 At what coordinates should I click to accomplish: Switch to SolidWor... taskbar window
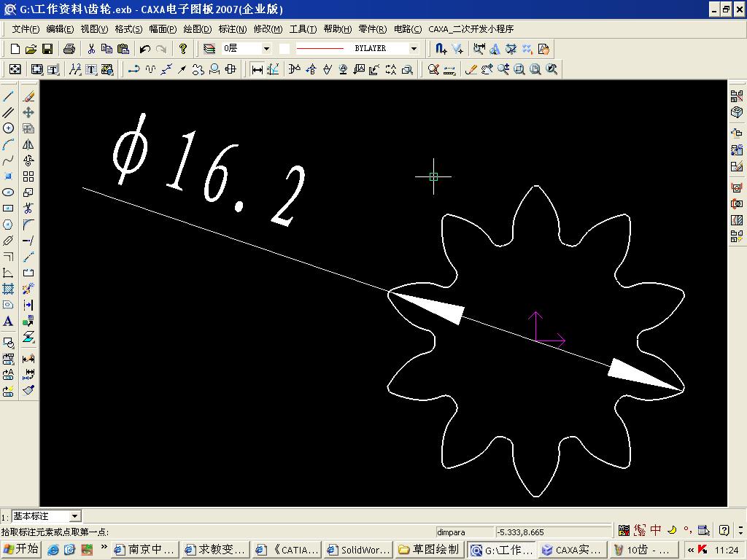click(359, 550)
